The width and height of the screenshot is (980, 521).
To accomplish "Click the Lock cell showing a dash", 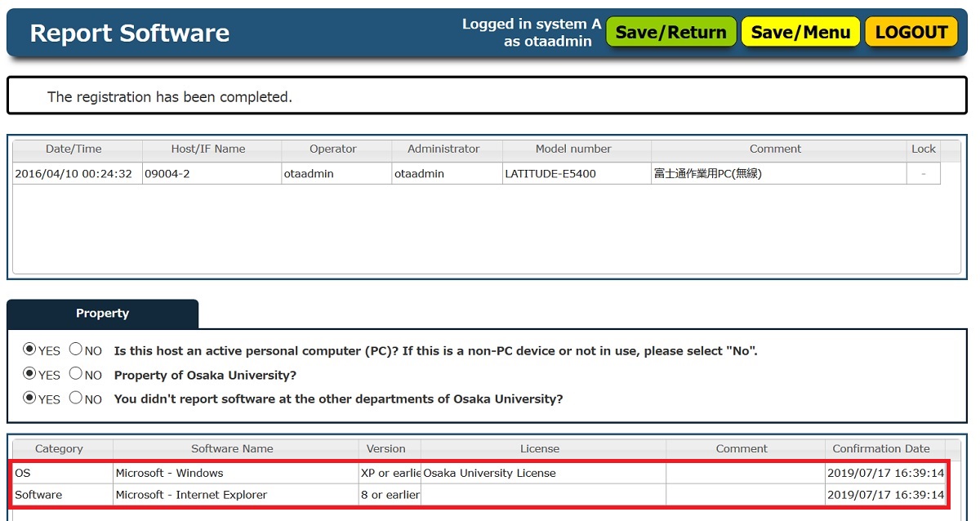I will pos(924,173).
